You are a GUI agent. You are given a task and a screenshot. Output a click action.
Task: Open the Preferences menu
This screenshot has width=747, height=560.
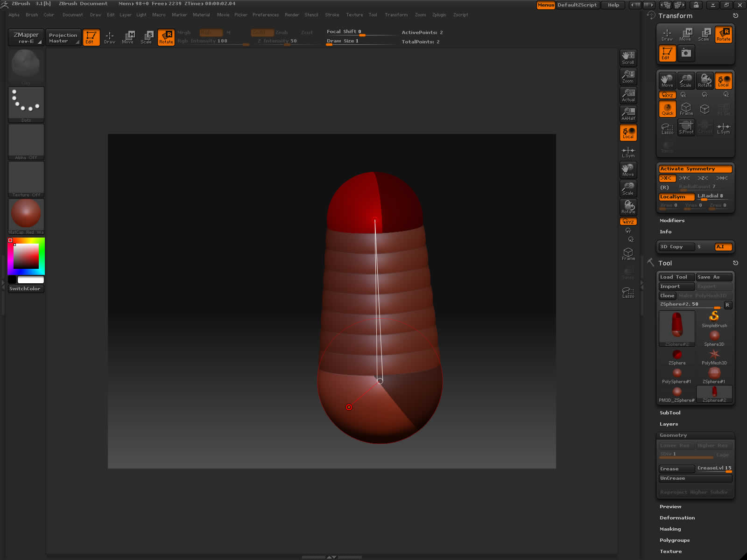click(265, 14)
